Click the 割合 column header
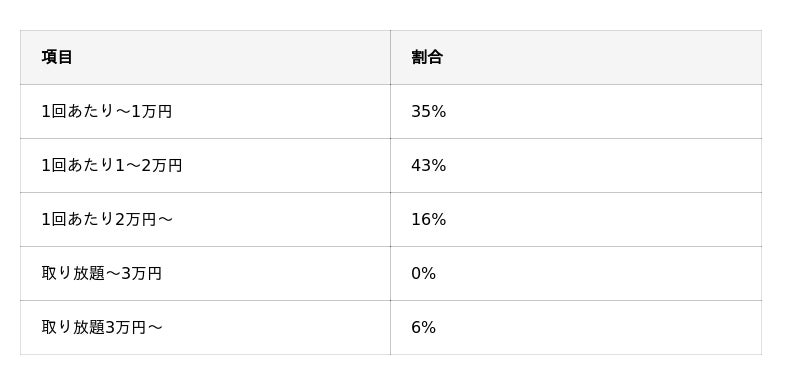This screenshot has width=800, height=385. (x=576, y=57)
